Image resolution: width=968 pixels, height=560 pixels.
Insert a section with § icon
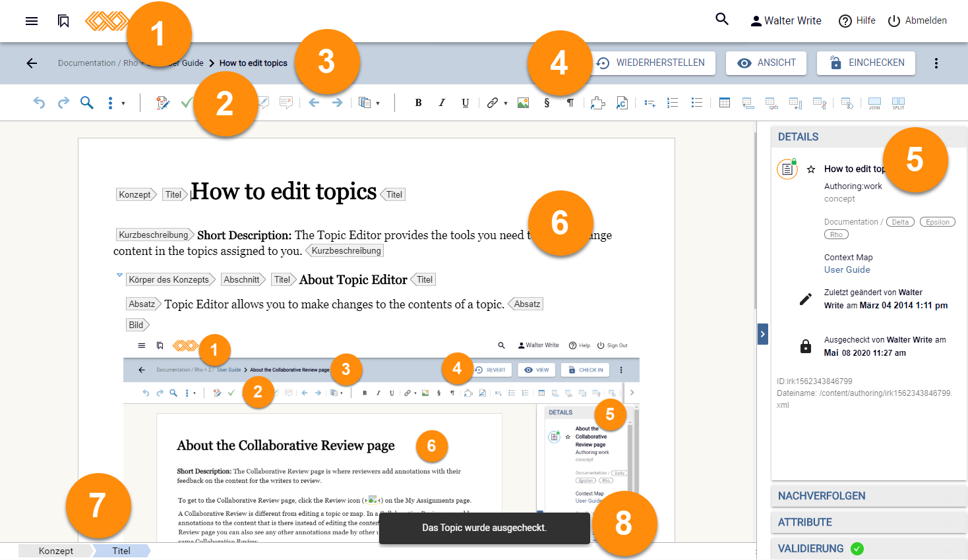[547, 103]
